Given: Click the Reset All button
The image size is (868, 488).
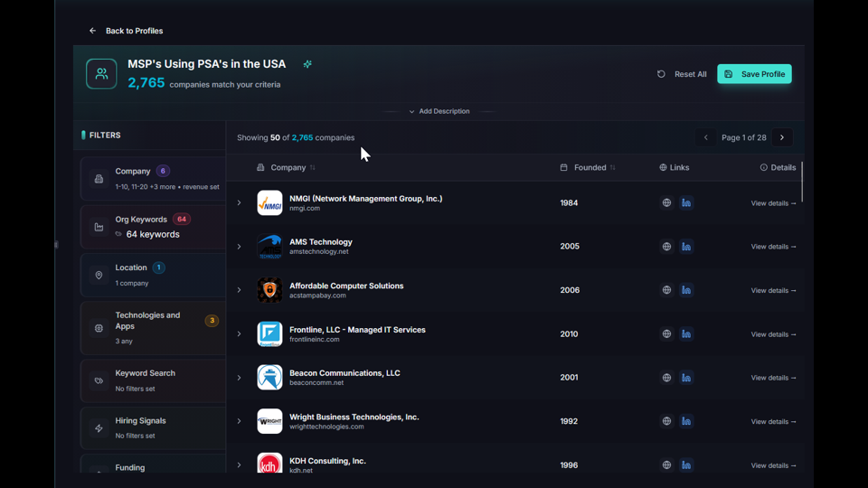Looking at the screenshot, I should click(x=682, y=74).
